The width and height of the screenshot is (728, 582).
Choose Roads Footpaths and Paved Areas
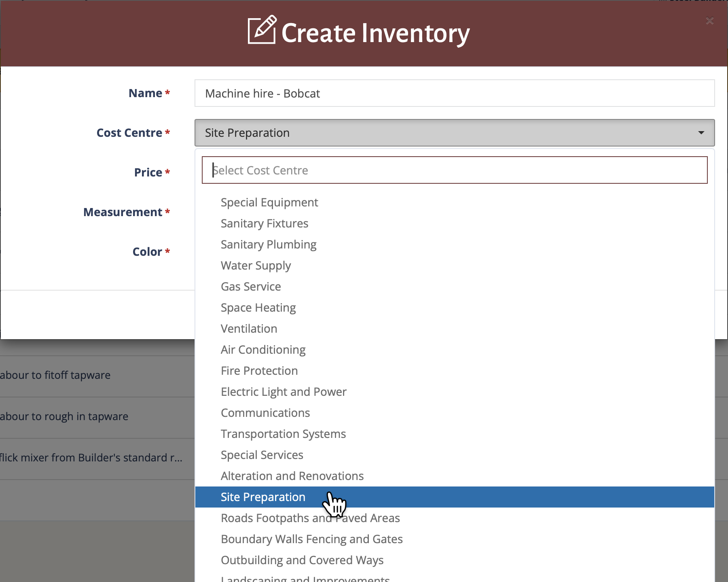click(x=310, y=518)
